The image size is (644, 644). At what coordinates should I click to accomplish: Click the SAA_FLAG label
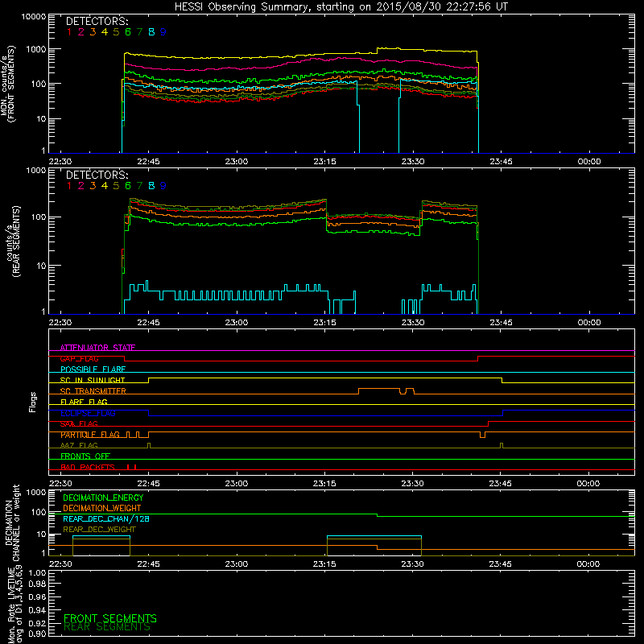click(x=79, y=424)
